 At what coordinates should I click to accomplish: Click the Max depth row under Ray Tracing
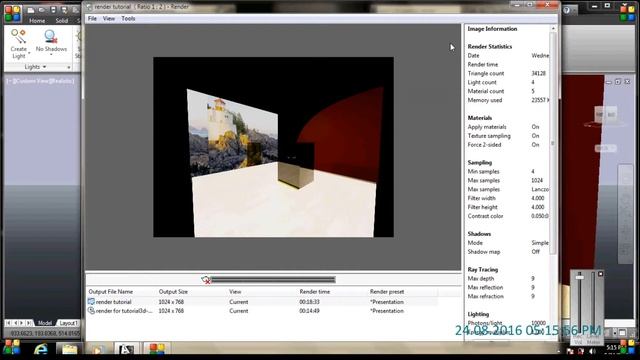tap(508, 279)
